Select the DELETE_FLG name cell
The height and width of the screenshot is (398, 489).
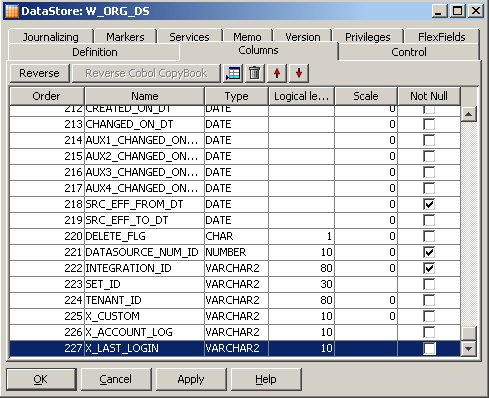coord(144,236)
